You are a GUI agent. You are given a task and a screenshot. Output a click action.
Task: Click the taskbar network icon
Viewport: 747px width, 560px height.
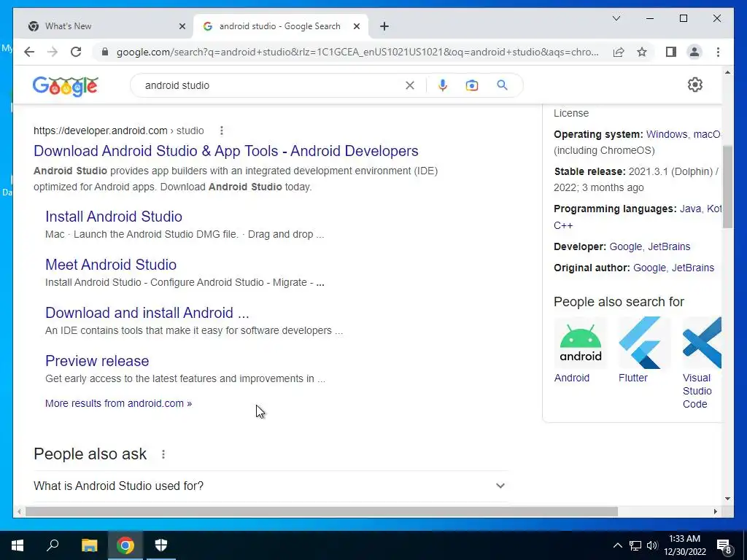tap(635, 545)
